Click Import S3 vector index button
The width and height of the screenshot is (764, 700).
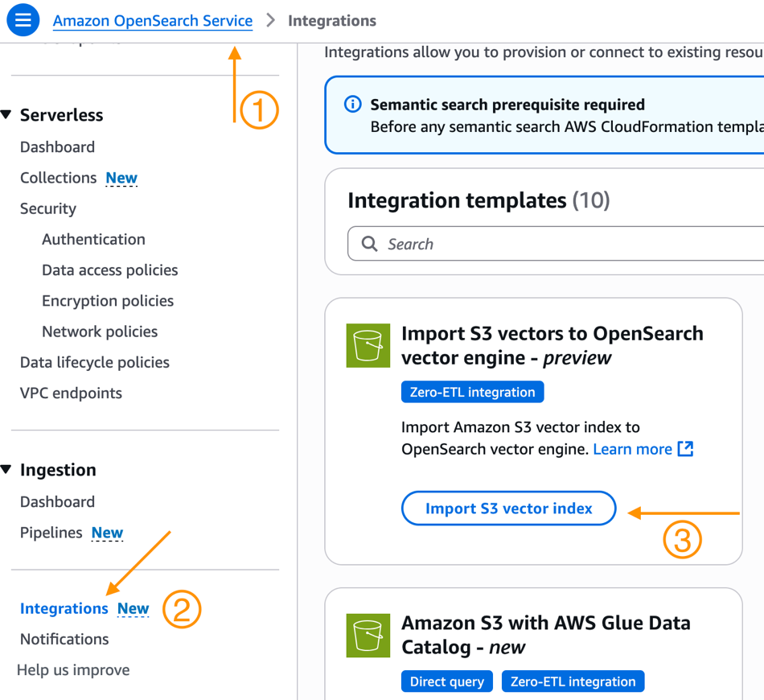(509, 508)
